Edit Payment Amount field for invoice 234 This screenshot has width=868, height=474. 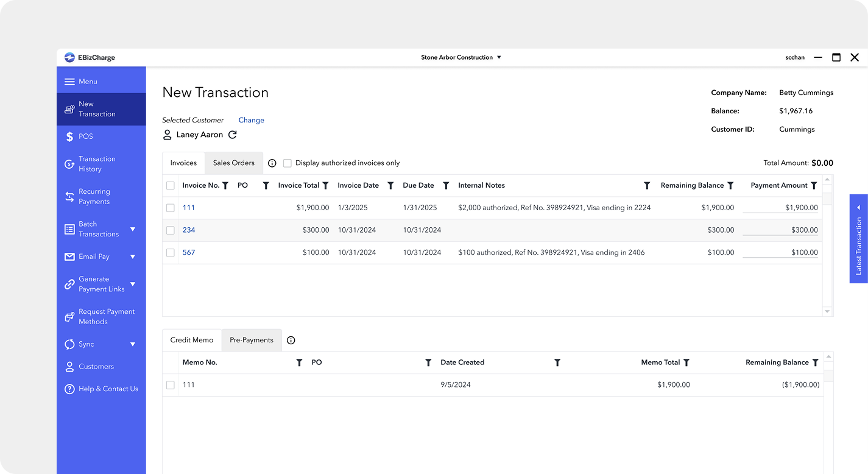780,230
